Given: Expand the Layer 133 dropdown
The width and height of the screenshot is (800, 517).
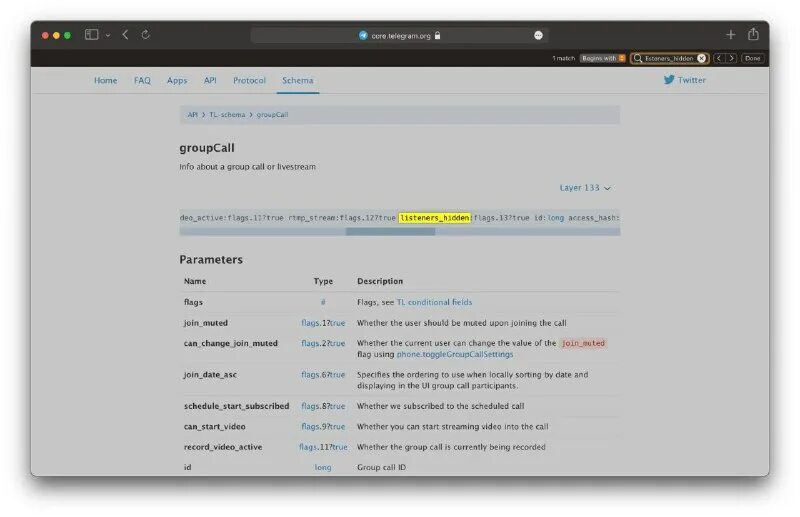Looking at the screenshot, I should pos(585,188).
